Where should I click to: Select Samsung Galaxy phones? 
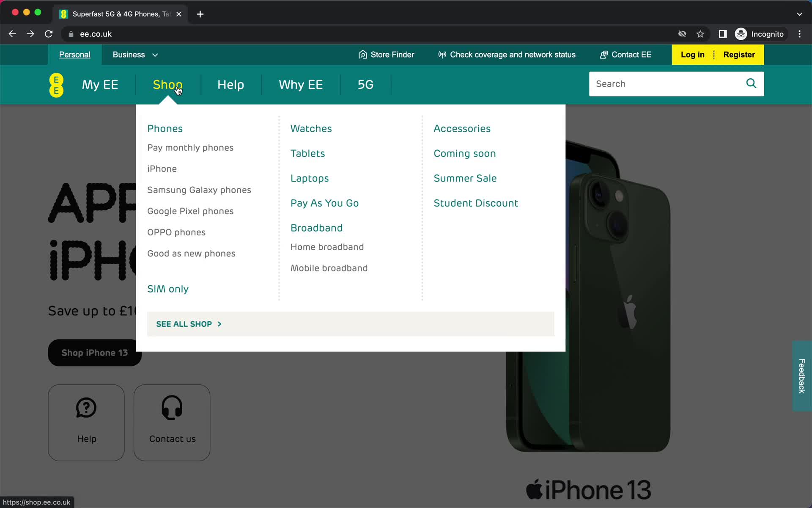tap(199, 190)
